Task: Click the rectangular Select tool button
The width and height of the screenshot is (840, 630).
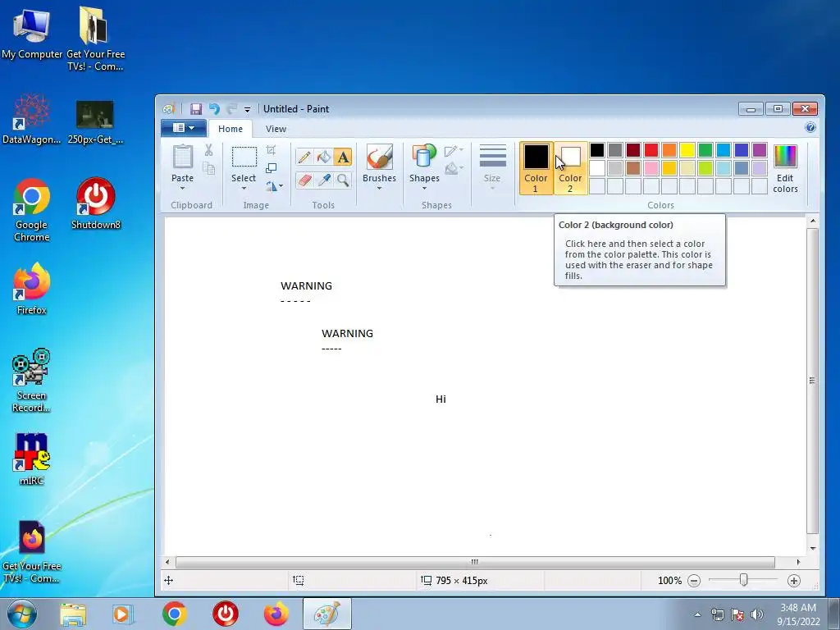Action: (x=244, y=157)
